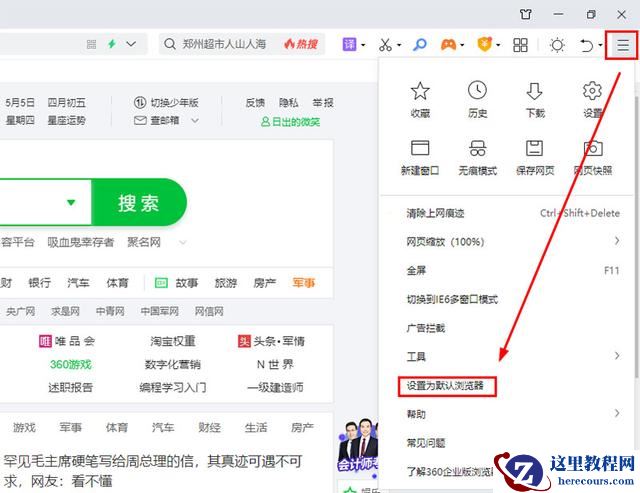This screenshot has width=640, height=493.
Task: Switch to the 财经 news tab
Action: 209,427
